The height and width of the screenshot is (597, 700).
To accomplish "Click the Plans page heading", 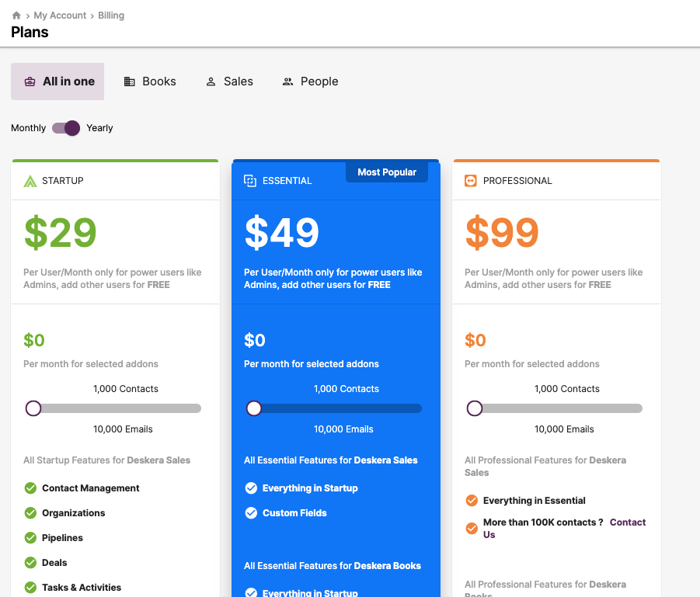I will click(x=30, y=32).
